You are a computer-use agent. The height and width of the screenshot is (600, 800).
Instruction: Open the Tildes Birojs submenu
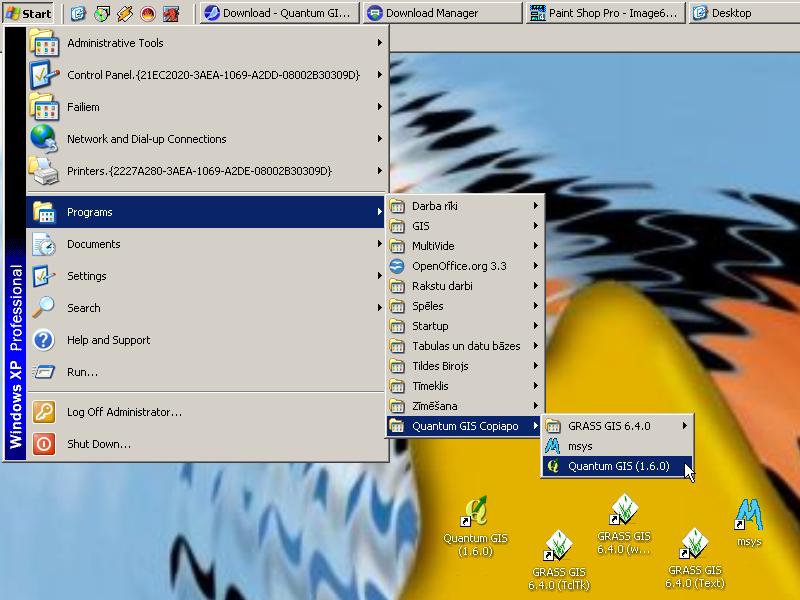[465, 366]
